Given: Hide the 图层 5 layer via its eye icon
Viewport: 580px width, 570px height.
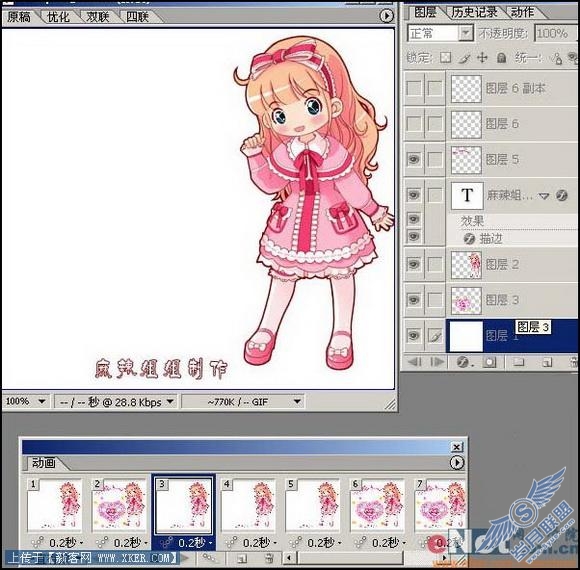Looking at the screenshot, I should [x=414, y=159].
